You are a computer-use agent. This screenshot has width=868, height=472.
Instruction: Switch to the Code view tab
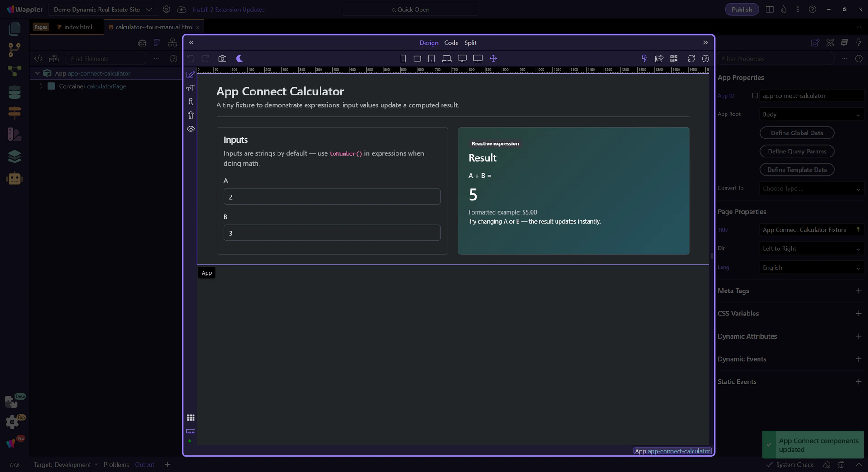click(451, 43)
